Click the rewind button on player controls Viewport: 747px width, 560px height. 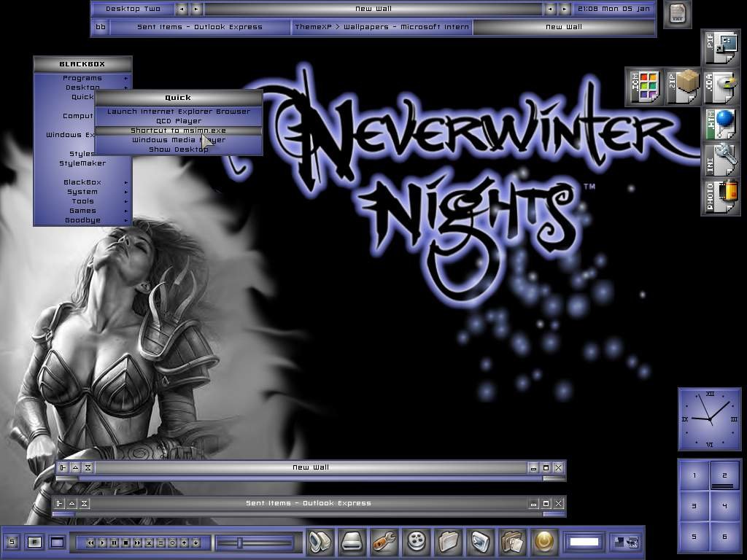pyautogui.click(x=90, y=542)
